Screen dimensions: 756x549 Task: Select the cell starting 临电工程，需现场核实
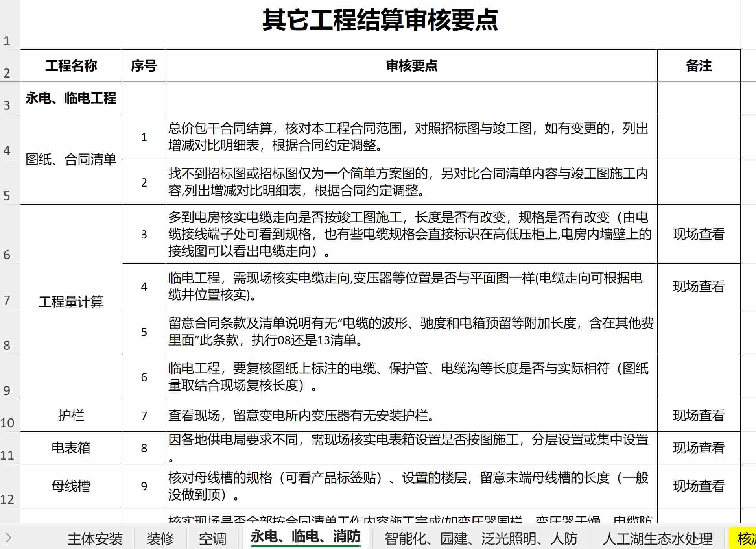click(412, 287)
